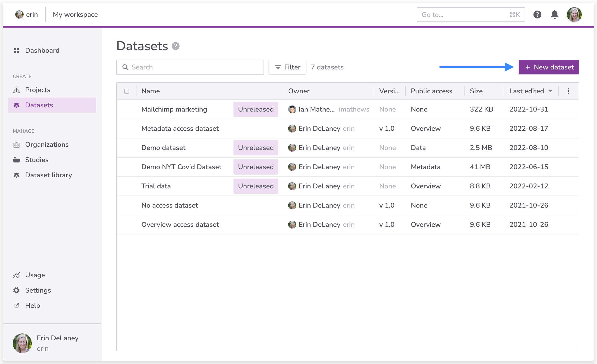Screen dimensions: 597x364
Task: Click the Usage chart icon in sidebar
Action: coord(17,275)
